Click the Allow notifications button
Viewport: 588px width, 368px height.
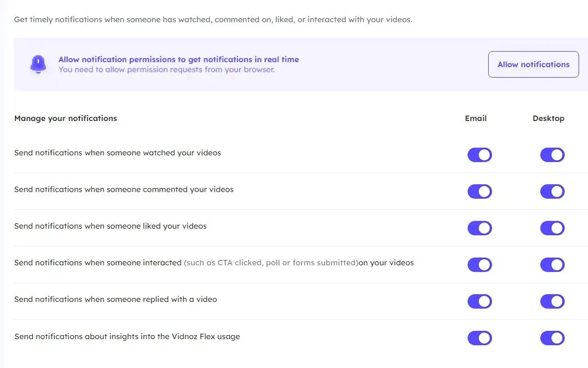click(x=533, y=64)
